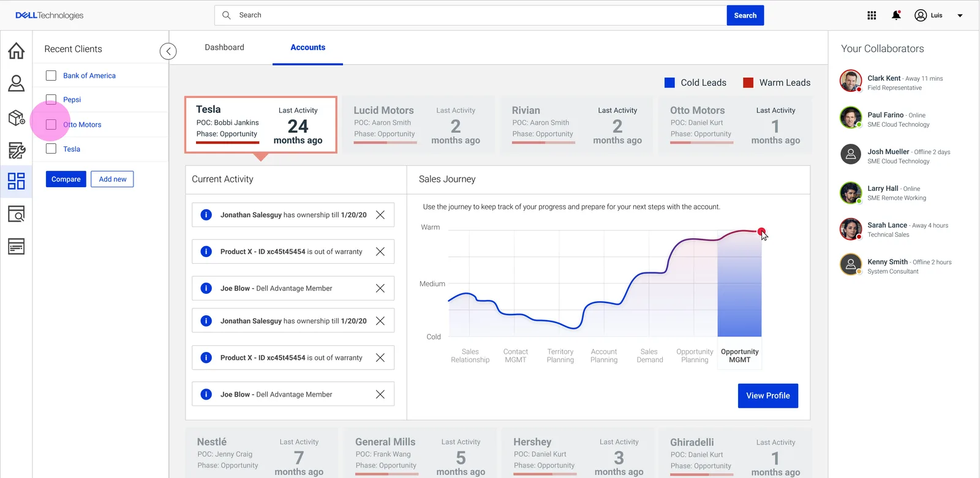Collapse the Recent Clients panel
The image size is (980, 478).
point(168,51)
